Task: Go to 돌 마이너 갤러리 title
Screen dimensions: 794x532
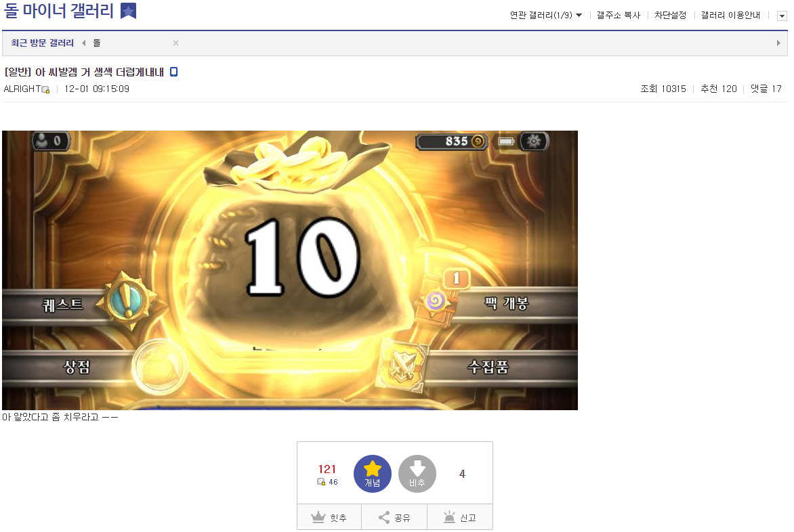Action: coord(60,11)
